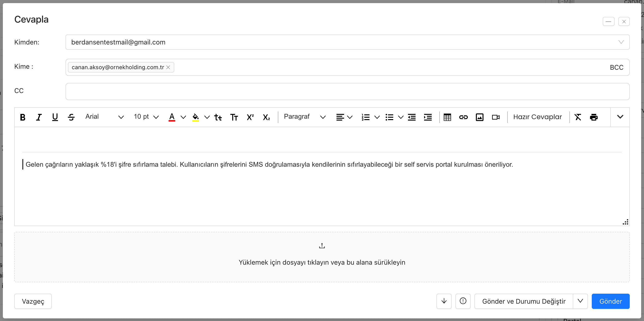Apply strikethrough to text
Screen dimensions: 644x321
coord(71,117)
